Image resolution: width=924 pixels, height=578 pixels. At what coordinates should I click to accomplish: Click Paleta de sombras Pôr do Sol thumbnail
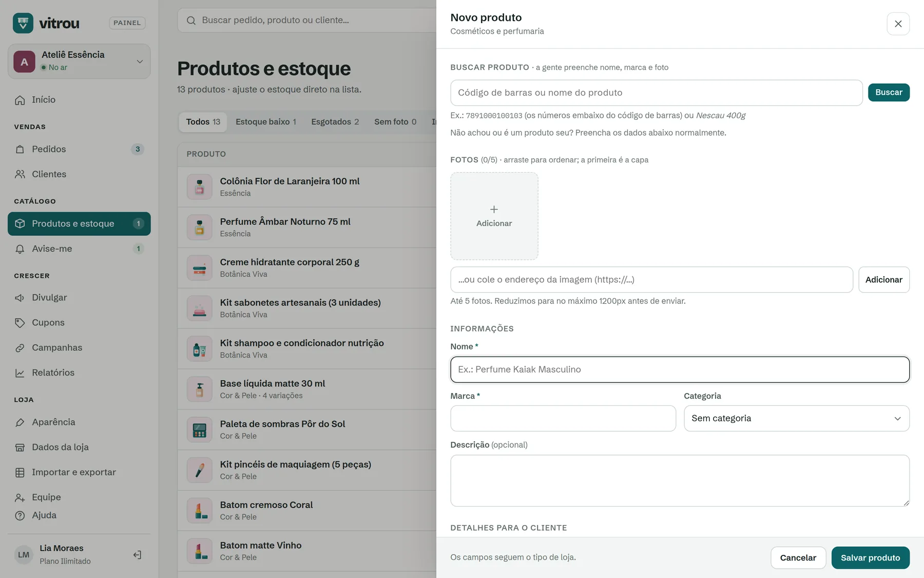click(200, 430)
